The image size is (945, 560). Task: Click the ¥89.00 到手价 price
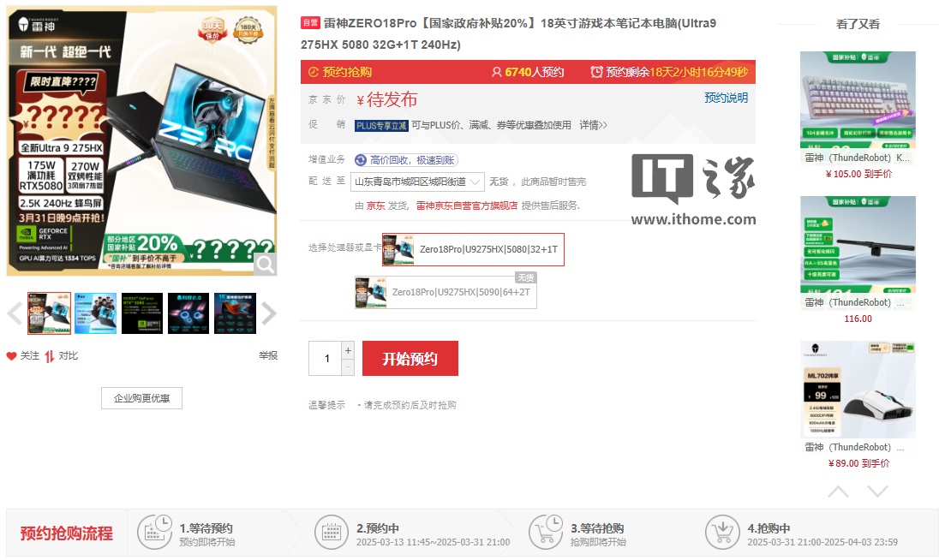coord(858,463)
